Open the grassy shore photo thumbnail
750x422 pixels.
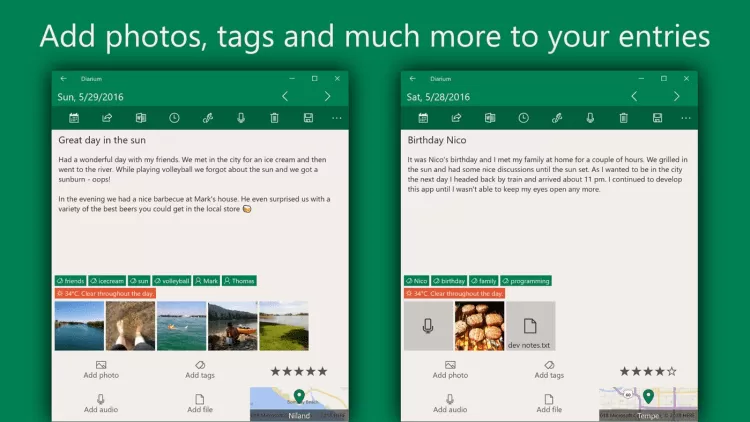284,326
